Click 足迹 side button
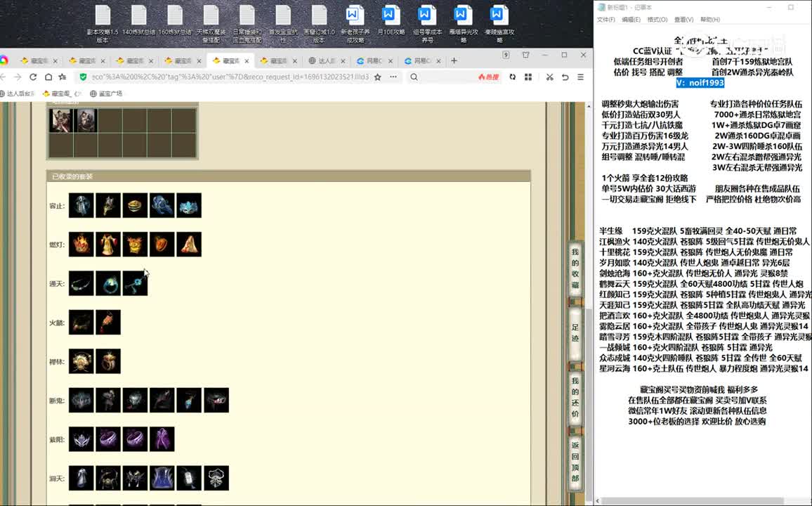 tap(575, 333)
